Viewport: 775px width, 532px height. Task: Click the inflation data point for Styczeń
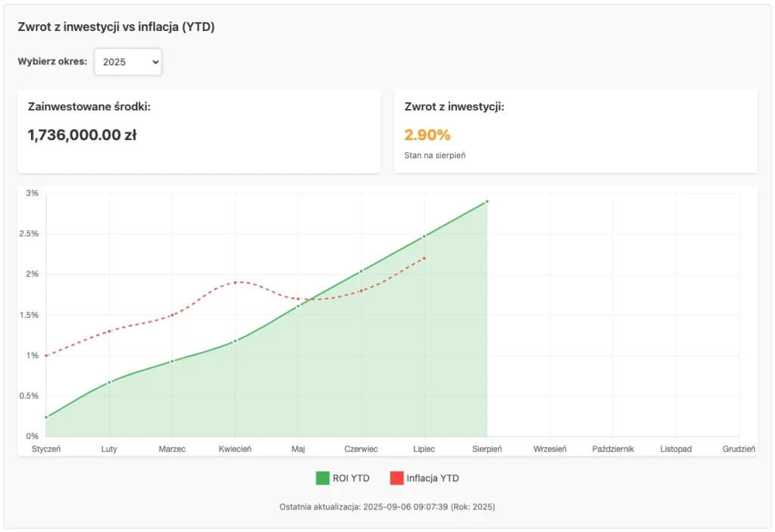(x=46, y=356)
